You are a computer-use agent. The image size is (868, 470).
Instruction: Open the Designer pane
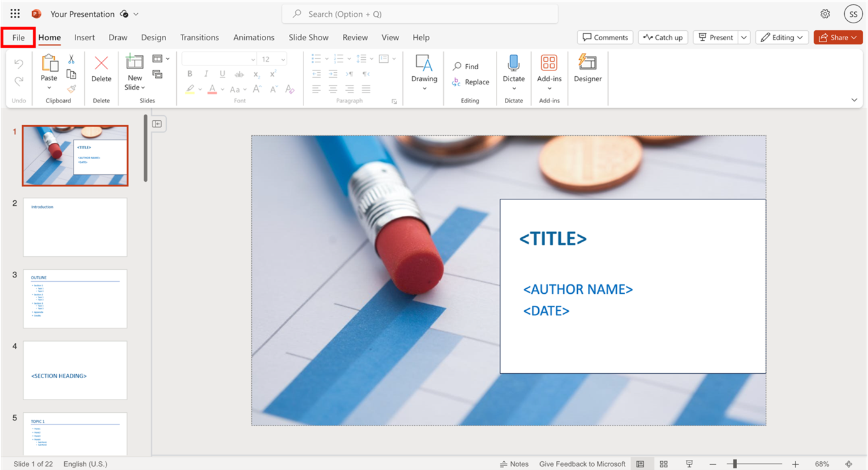coord(587,69)
